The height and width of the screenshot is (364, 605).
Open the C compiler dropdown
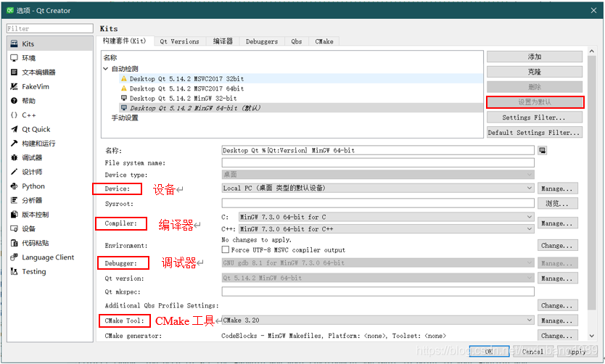(x=387, y=217)
